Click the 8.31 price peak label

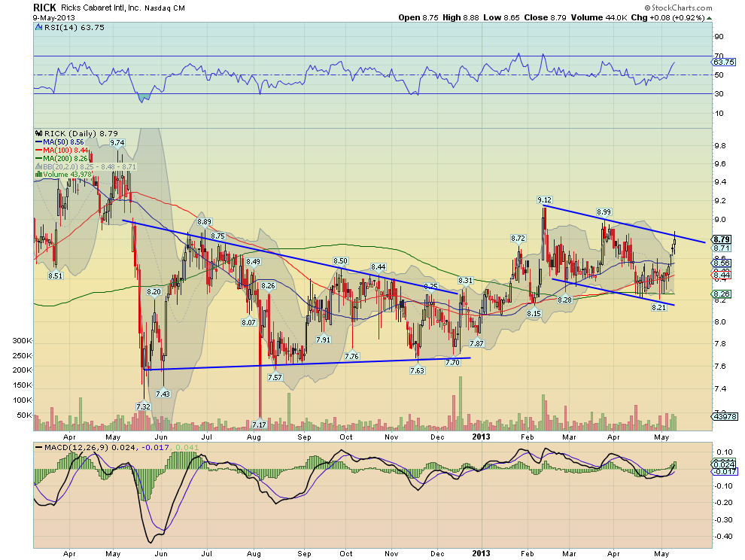pyautogui.click(x=466, y=281)
